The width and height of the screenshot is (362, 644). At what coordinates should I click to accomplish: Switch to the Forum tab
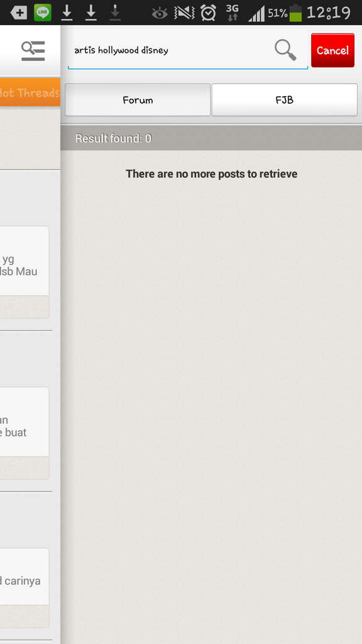138,100
